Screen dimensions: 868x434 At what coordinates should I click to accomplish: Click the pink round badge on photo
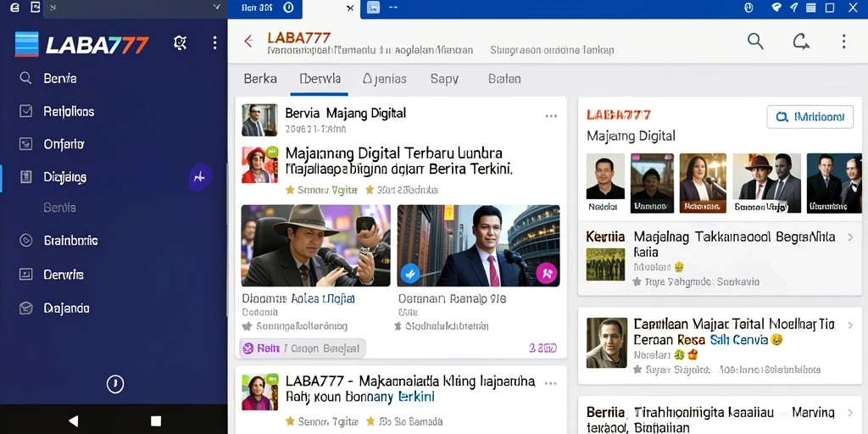tap(547, 272)
